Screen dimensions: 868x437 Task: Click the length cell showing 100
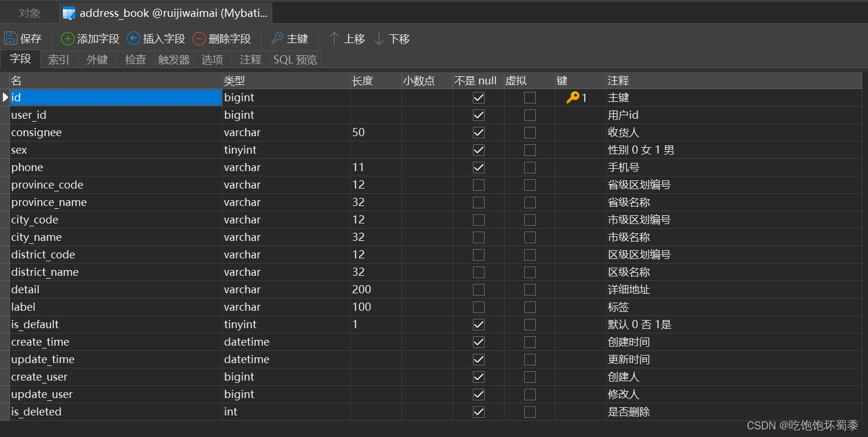point(376,307)
